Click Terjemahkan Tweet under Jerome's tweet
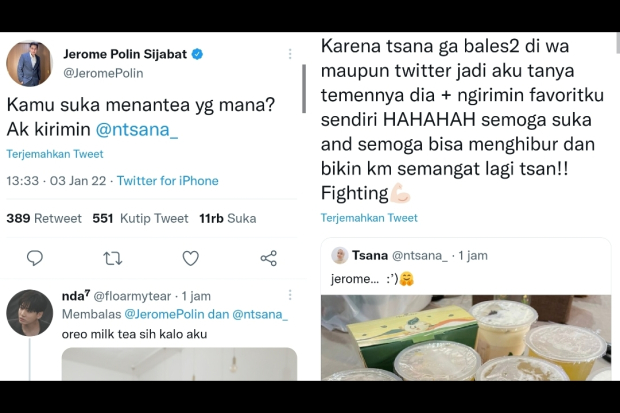The image size is (620, 413). pyautogui.click(x=55, y=155)
